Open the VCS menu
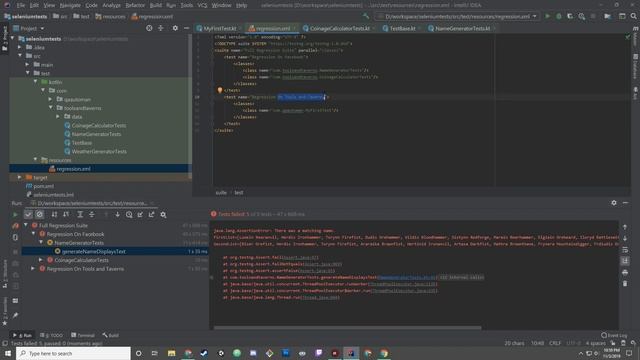Screen dimensions: 640x360 pyautogui.click(x=202, y=5)
